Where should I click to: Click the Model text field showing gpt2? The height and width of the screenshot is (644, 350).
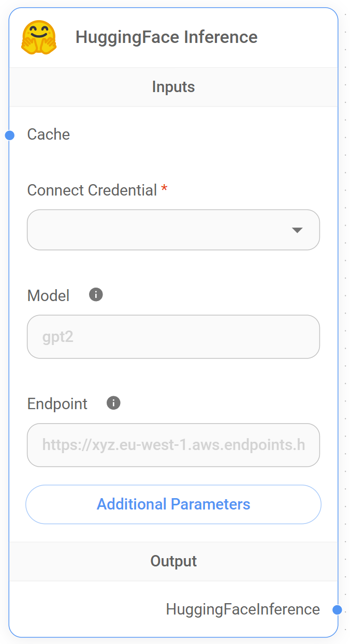[x=173, y=337]
